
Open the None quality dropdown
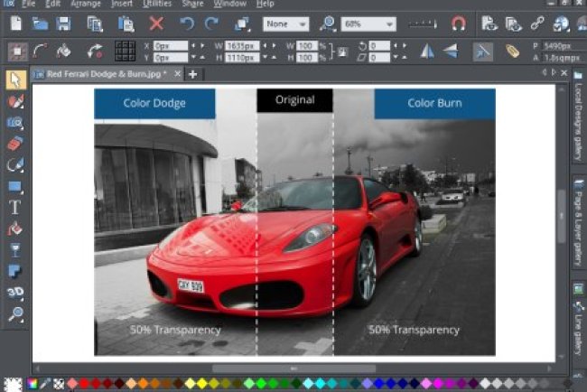point(285,23)
